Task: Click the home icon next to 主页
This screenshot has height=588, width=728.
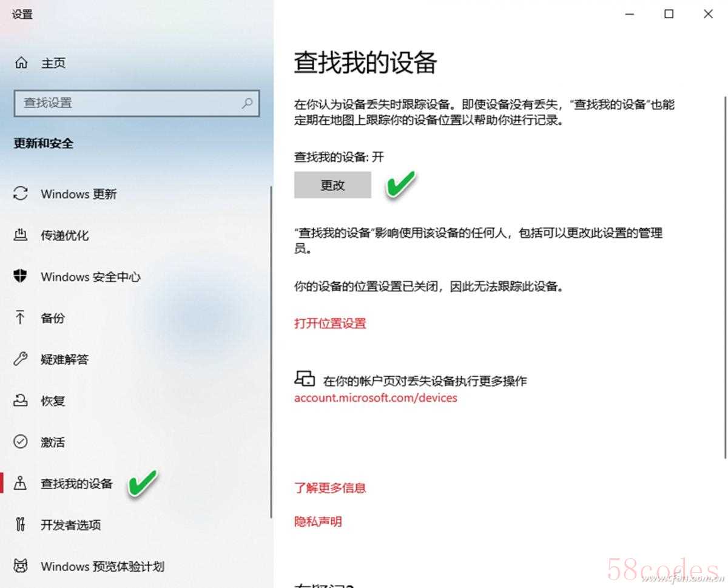Action: (21, 63)
